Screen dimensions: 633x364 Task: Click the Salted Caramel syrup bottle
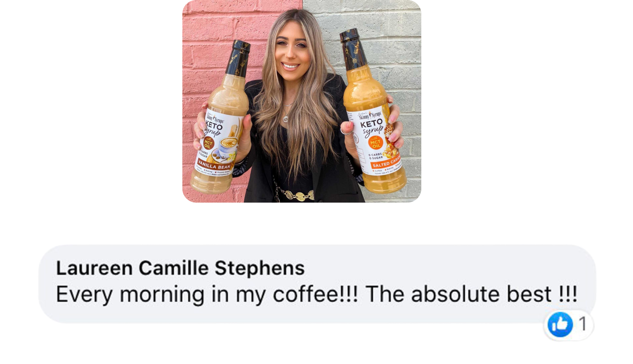371,112
